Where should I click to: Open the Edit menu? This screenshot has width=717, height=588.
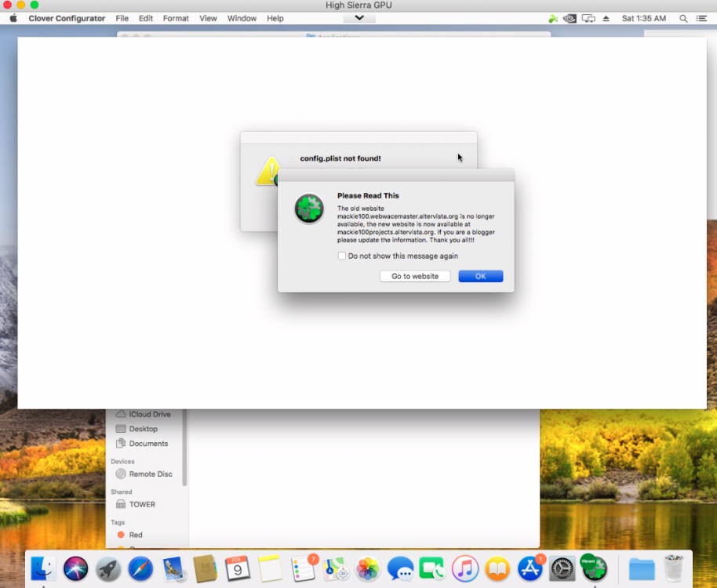(x=146, y=18)
